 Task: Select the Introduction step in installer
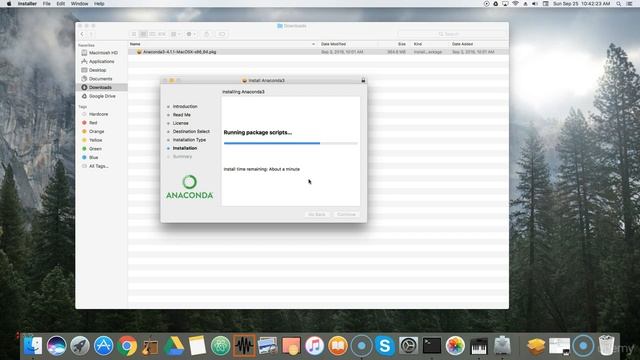pyautogui.click(x=185, y=107)
